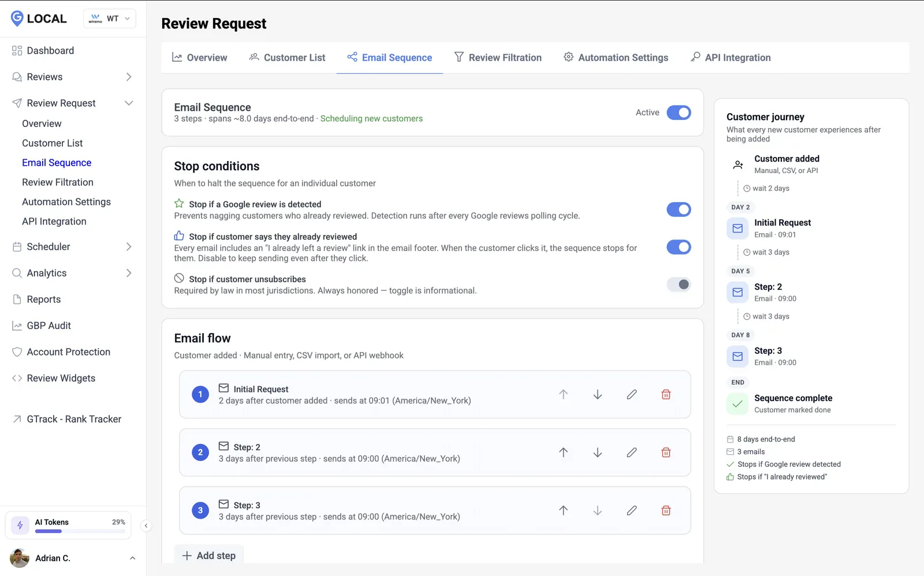Delete Step: 3 from email flow
This screenshot has width=924, height=576.
[666, 510]
